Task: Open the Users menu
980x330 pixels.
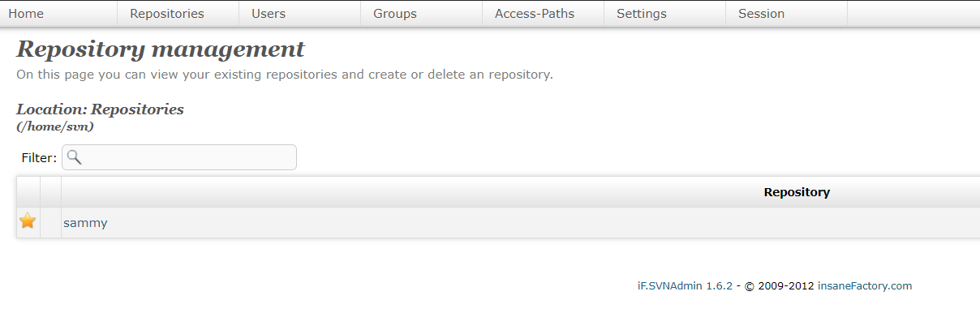Action: coord(269,14)
